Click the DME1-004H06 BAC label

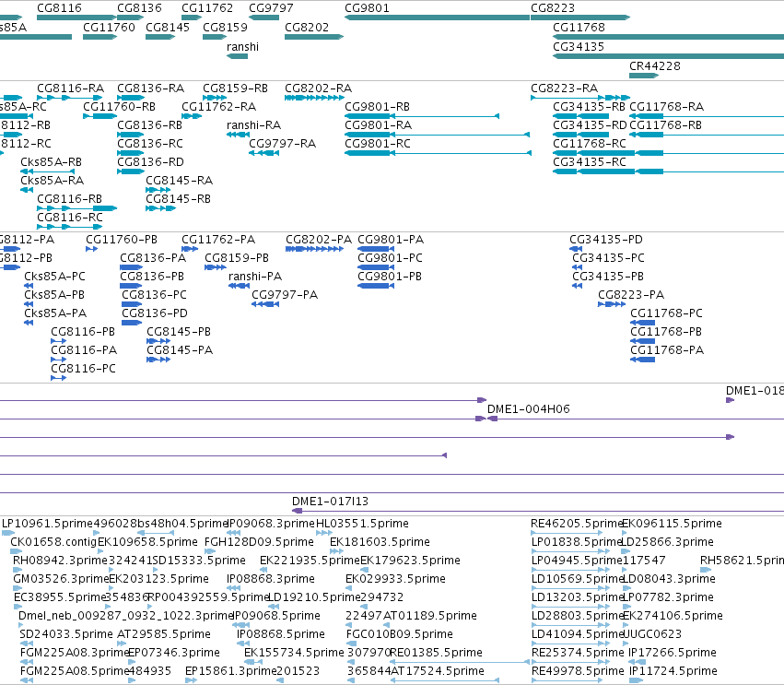point(529,409)
